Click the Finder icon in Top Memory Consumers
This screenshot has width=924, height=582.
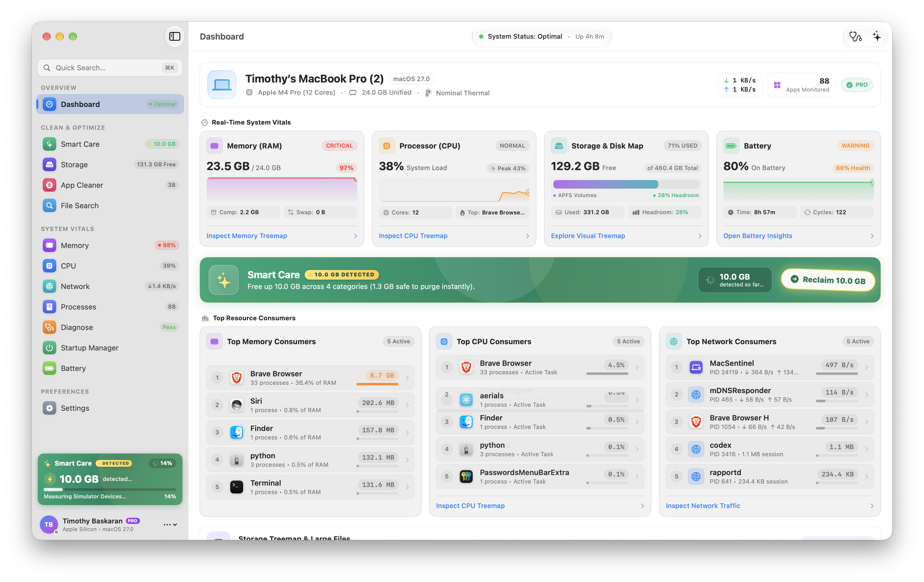236,432
